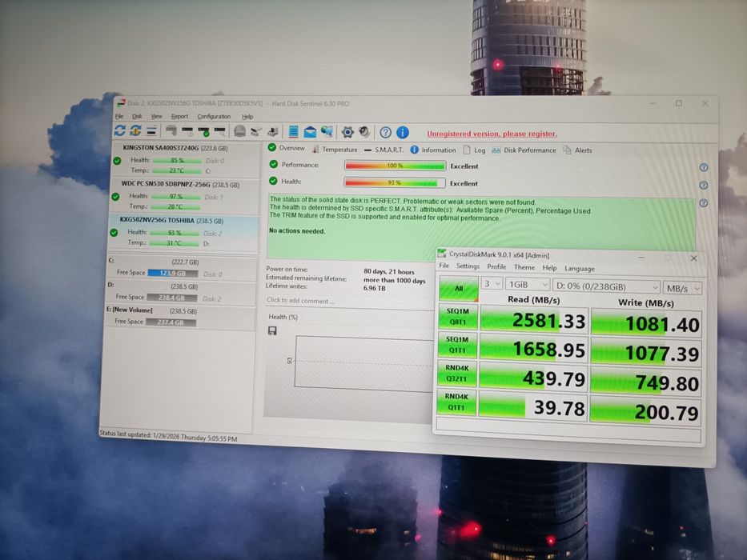Click the globe network toolbar icon
Image resolution: width=747 pixels, height=560 pixels.
327,132
